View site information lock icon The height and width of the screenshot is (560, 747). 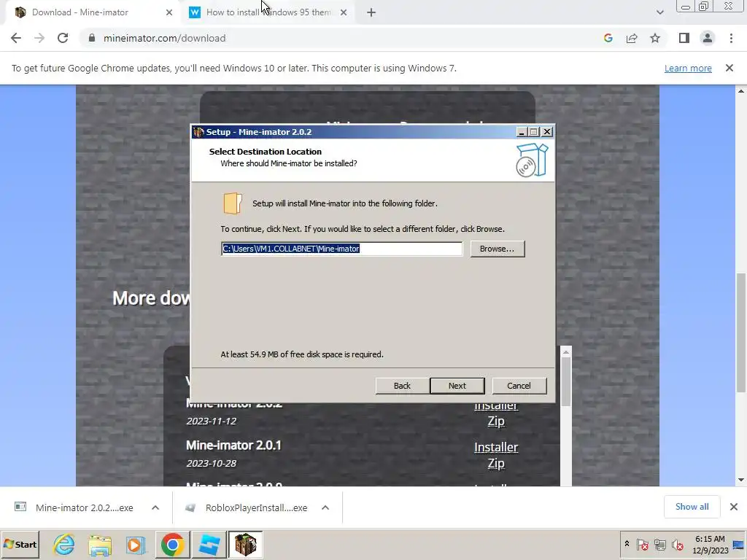coord(92,38)
